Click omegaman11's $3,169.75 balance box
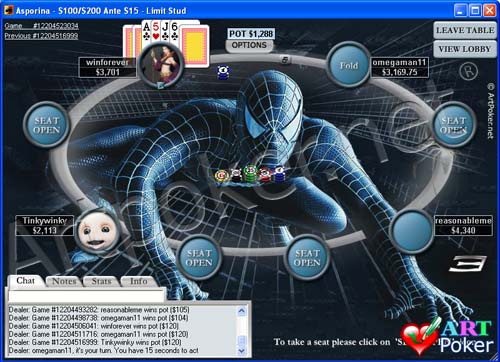The image size is (500, 362). [400, 67]
